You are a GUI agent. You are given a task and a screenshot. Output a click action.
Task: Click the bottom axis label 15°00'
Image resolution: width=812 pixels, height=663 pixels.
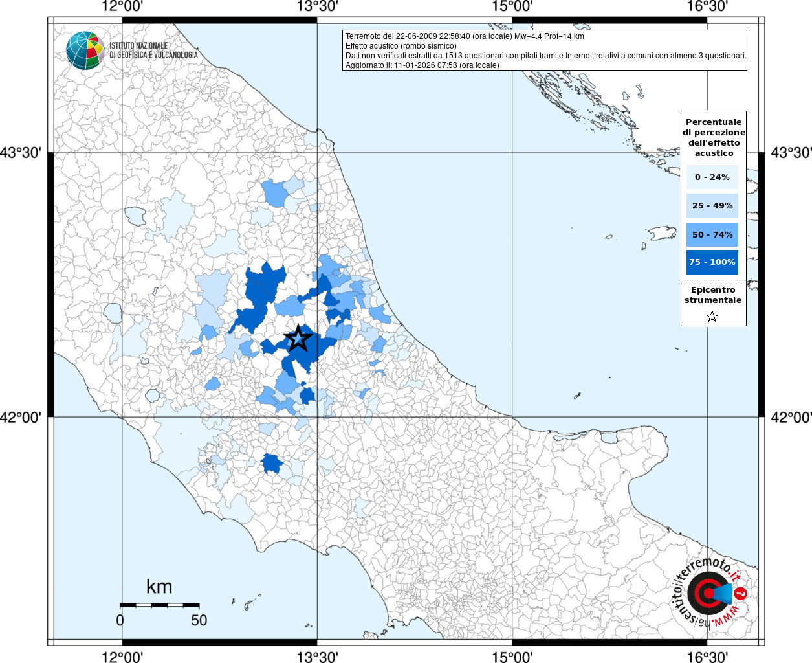[512, 657]
